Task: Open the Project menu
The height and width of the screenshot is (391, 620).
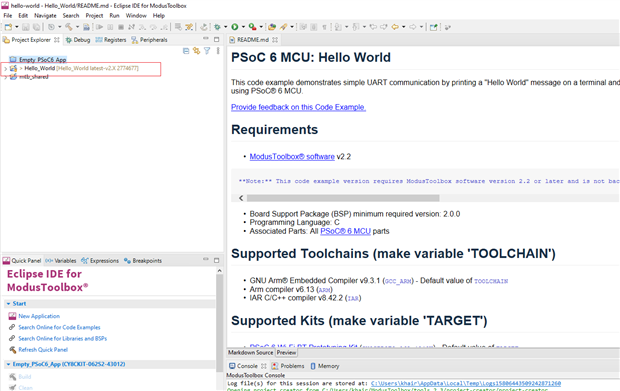Action: (x=94, y=15)
